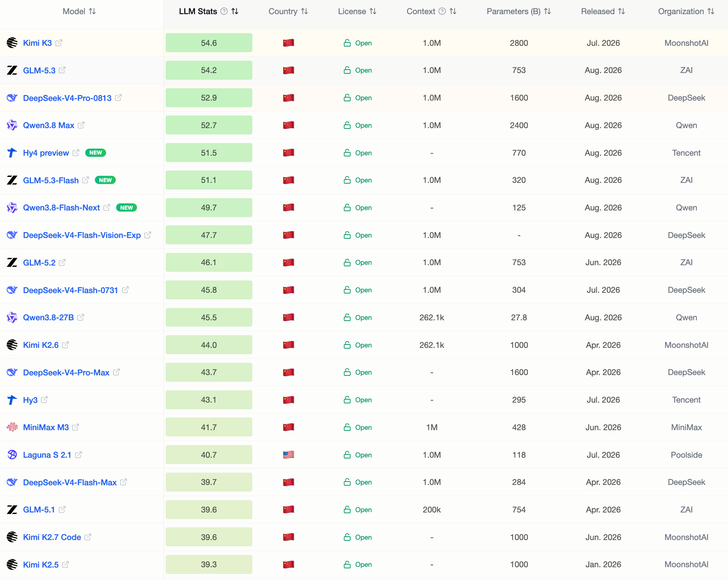Image resolution: width=728 pixels, height=581 pixels.
Task: Click the MiniMax logo beside MiniMax M3
Action: pyautogui.click(x=12, y=427)
